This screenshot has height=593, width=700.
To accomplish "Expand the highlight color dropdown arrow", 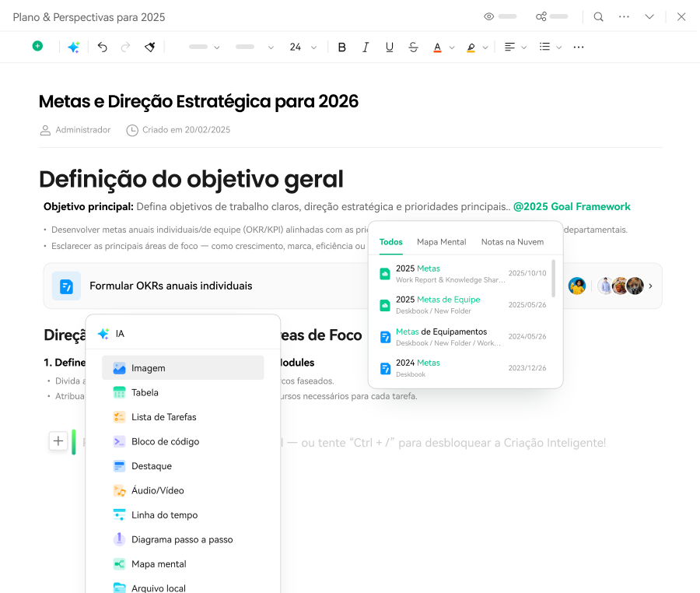I will (x=485, y=47).
